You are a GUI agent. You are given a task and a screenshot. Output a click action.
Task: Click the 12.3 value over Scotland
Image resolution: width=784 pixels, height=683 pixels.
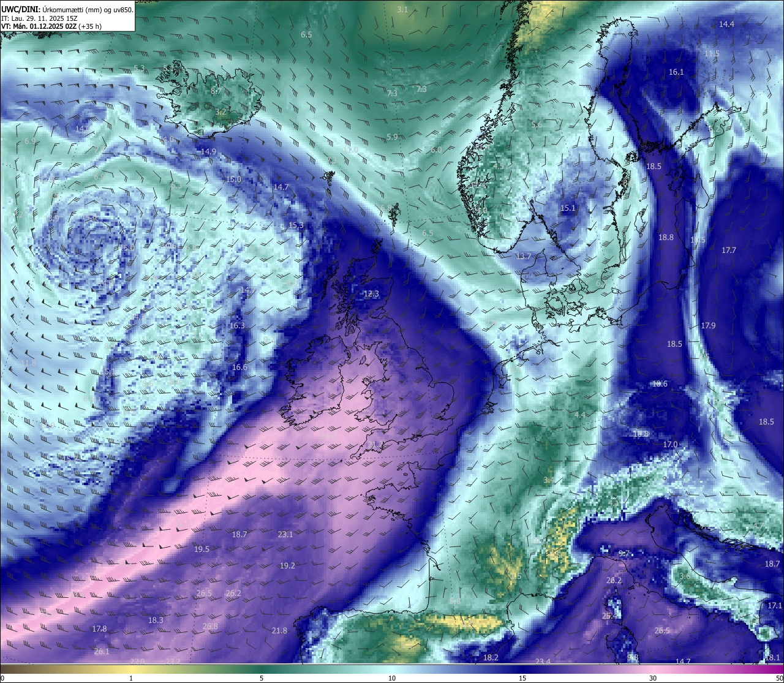371,293
